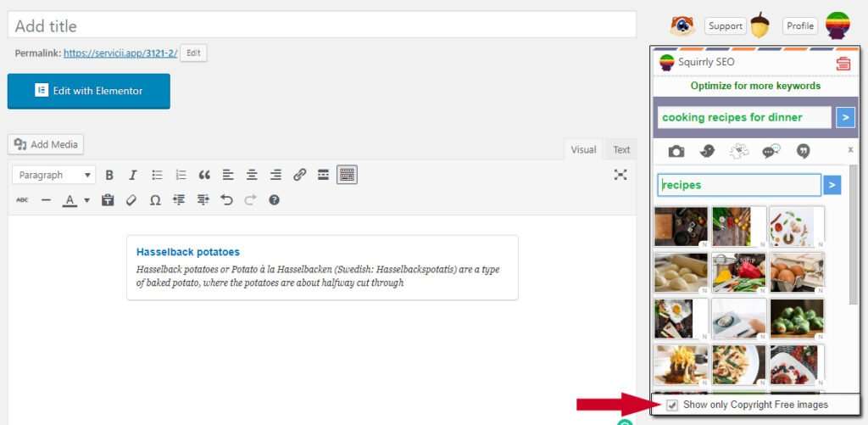This screenshot has width=868, height=425.
Task: Open the Paragraph format dropdown
Action: pos(53,175)
